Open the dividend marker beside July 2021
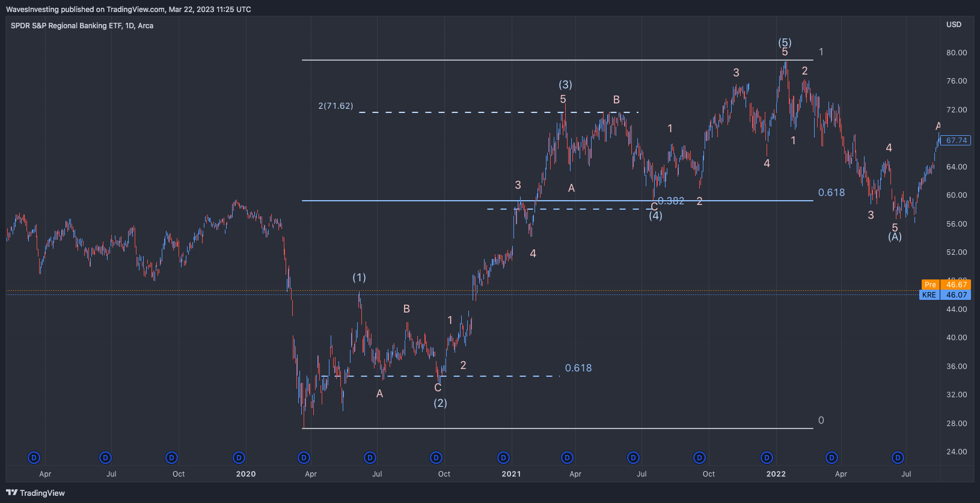This screenshot has height=503, width=980. tap(634, 458)
